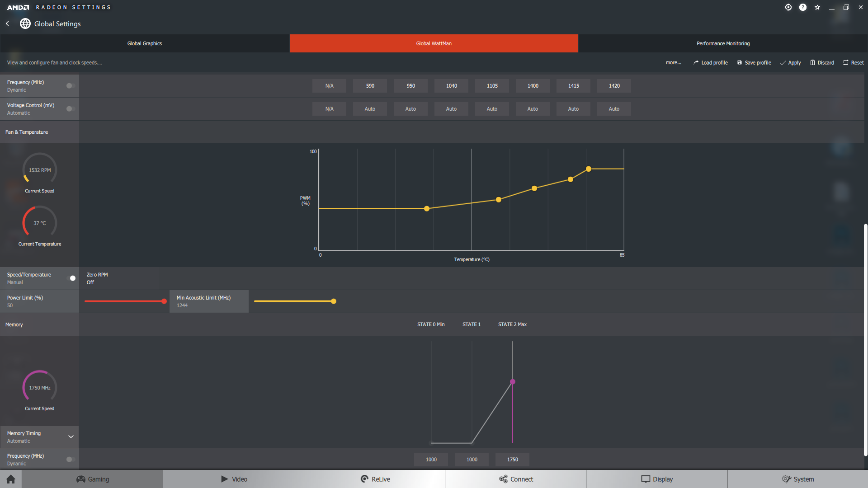Open the Gaming section
The image size is (868, 488).
(x=93, y=479)
